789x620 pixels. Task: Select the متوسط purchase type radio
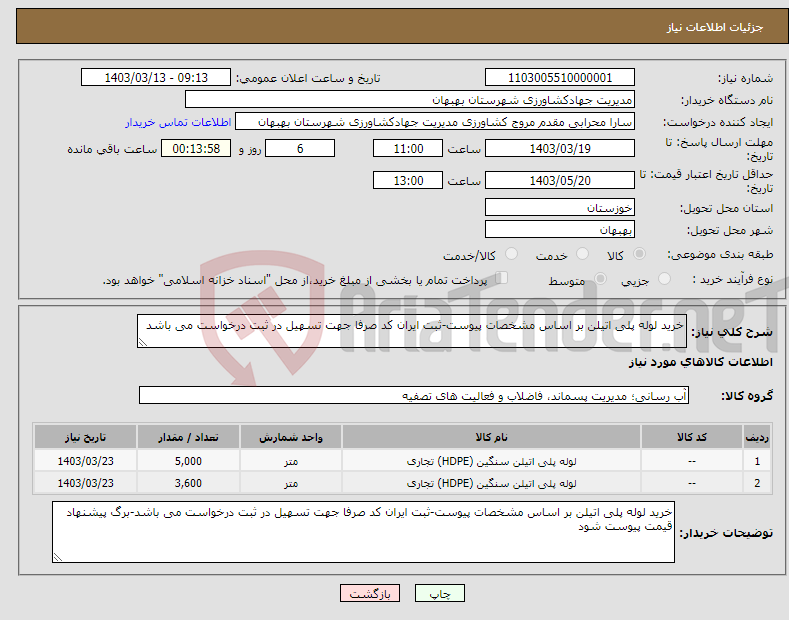tap(600, 278)
